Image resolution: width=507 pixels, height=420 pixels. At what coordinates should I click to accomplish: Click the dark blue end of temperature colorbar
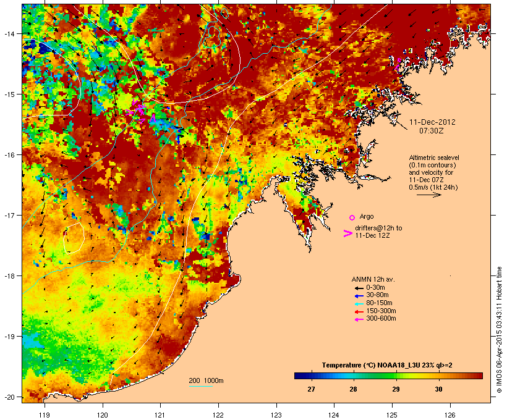(x=300, y=376)
